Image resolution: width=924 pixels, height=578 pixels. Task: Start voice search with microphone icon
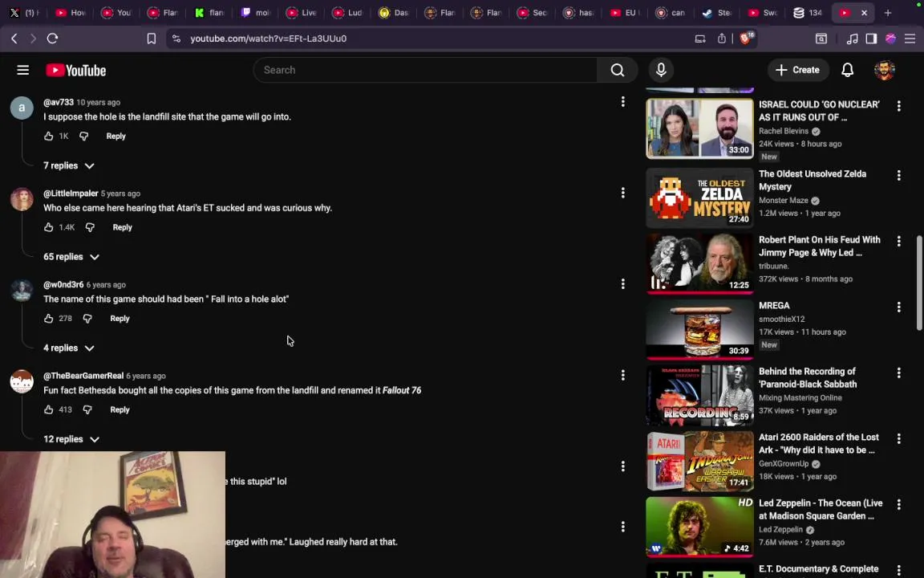coord(661,70)
